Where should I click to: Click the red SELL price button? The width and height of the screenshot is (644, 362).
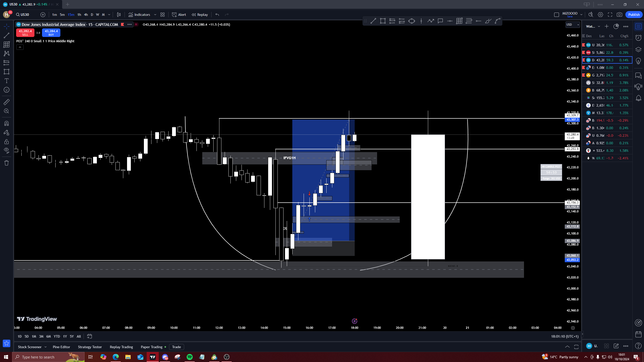[x=25, y=33]
